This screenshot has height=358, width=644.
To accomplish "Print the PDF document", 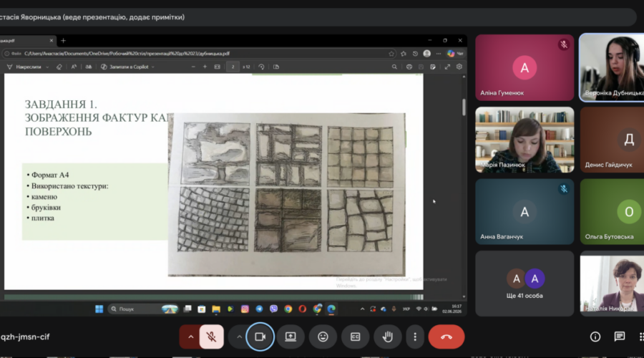I will [409, 67].
